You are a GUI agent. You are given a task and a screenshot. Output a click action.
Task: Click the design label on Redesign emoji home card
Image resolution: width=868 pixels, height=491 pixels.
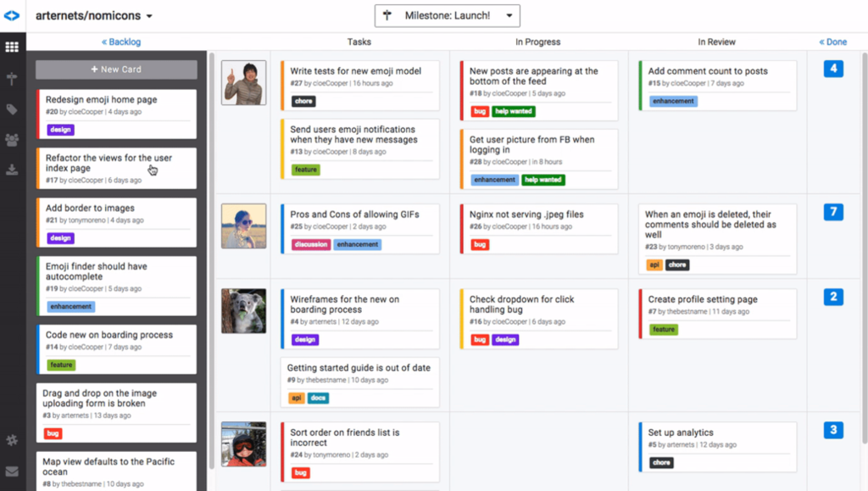click(x=61, y=130)
